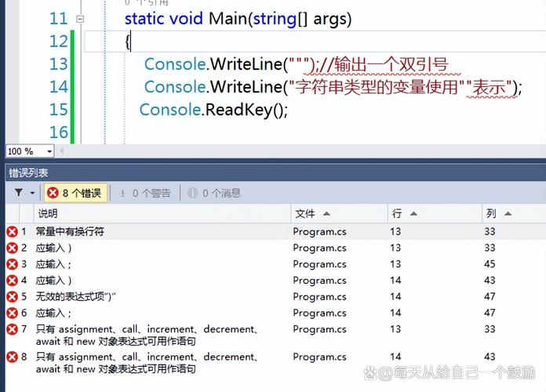Open the 100 % zoom dropdown
Viewport: 546px width, 392px height.
click(49, 151)
